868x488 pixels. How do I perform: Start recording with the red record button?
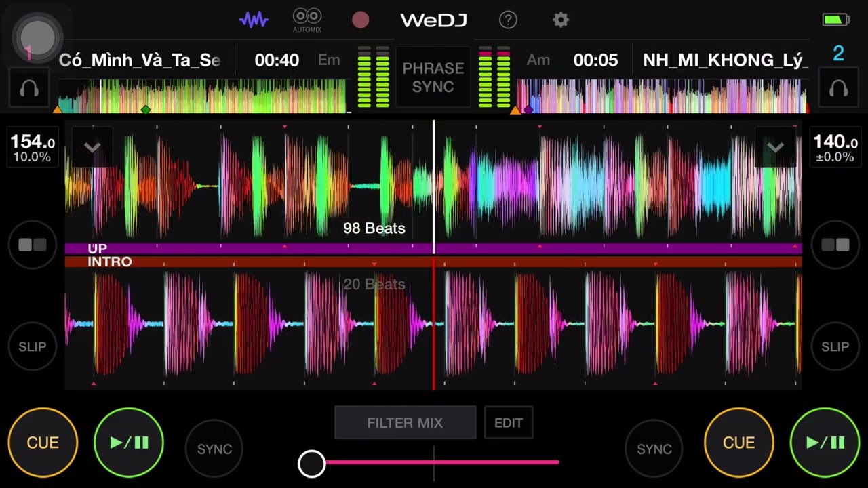360,20
